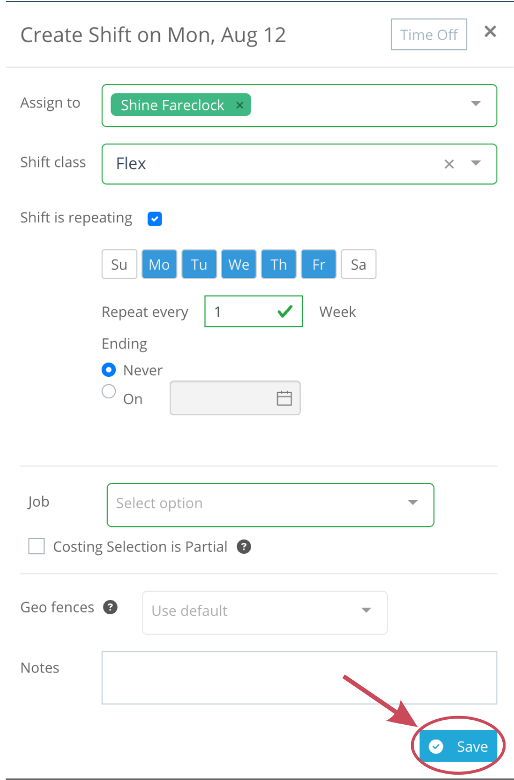Expand the Assign to dropdown arrow

click(476, 103)
